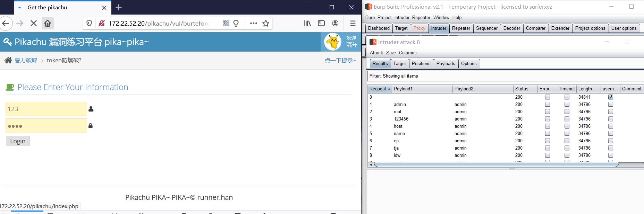Viewport: 644px width, 214px height.
Task: Toggle Error checkbox for request 7
Action: (548, 148)
